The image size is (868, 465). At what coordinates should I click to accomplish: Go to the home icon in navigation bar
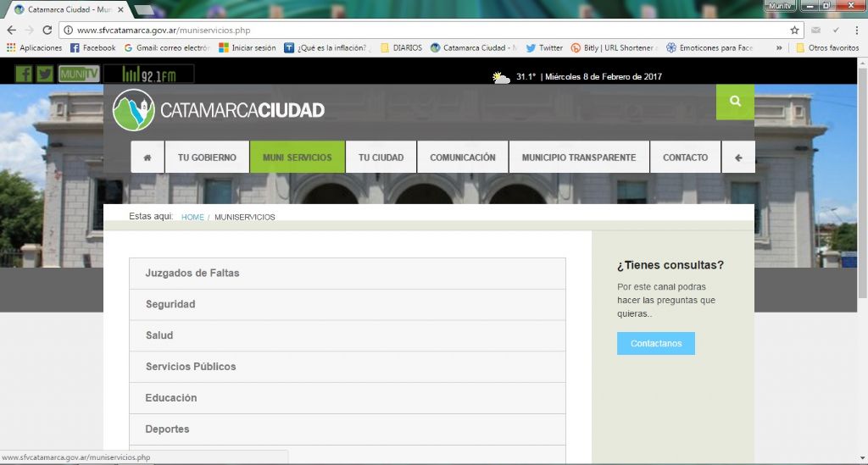point(147,158)
